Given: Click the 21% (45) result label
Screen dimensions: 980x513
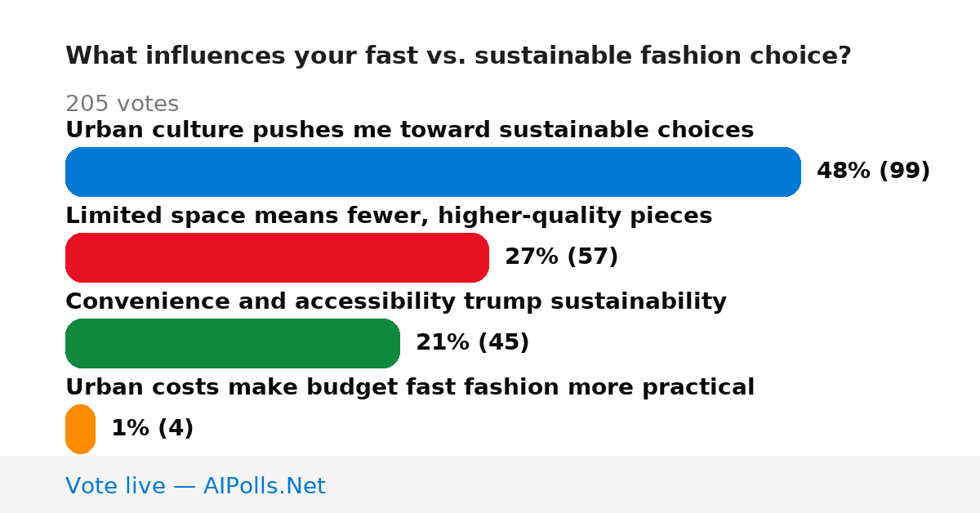Looking at the screenshot, I should tap(472, 343).
